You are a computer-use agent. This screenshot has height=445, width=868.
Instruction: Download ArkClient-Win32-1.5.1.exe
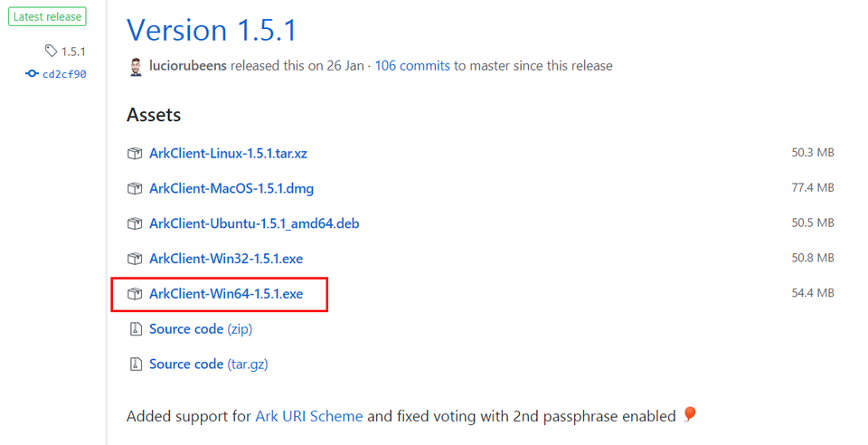tap(226, 259)
